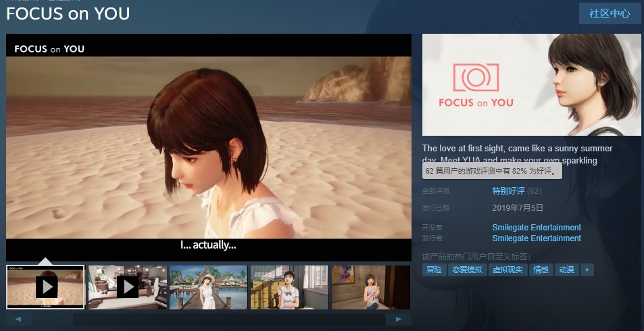The height and width of the screenshot is (331, 644).
Task: Click the right arrow of thumbnail strip
Action: [x=399, y=319]
